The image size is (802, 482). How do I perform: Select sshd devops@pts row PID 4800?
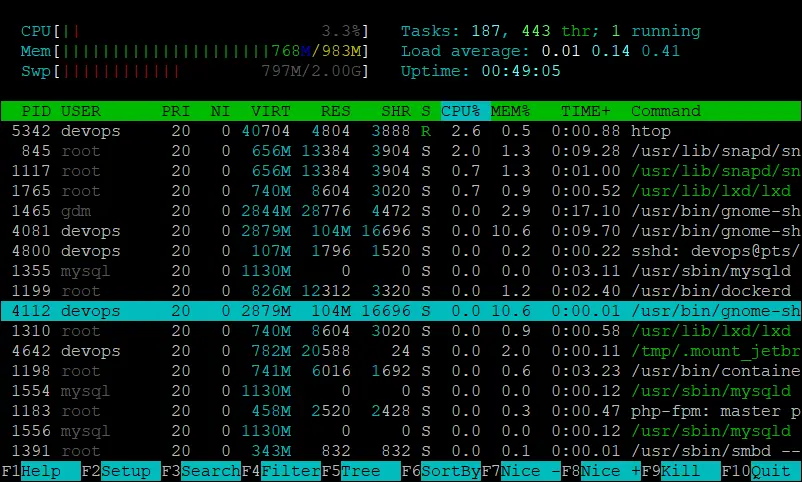[401, 251]
